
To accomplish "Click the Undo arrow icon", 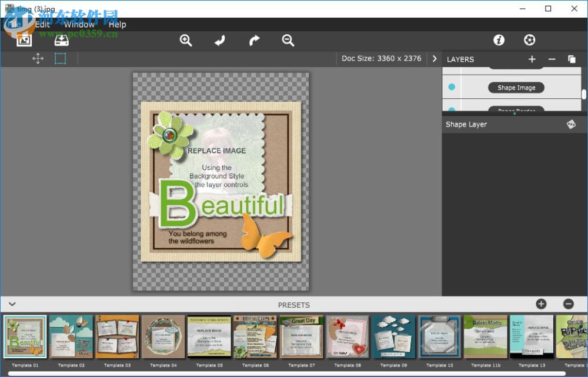I will pos(219,40).
